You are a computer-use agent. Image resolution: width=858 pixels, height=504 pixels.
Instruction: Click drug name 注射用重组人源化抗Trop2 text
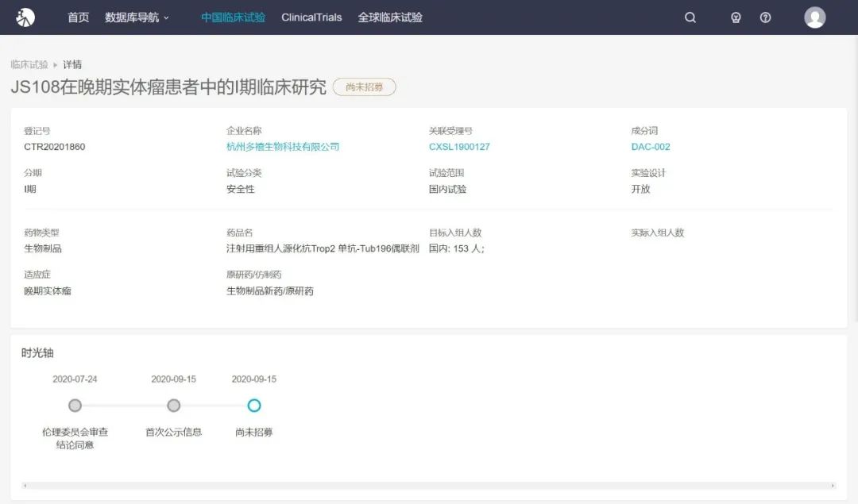point(323,248)
